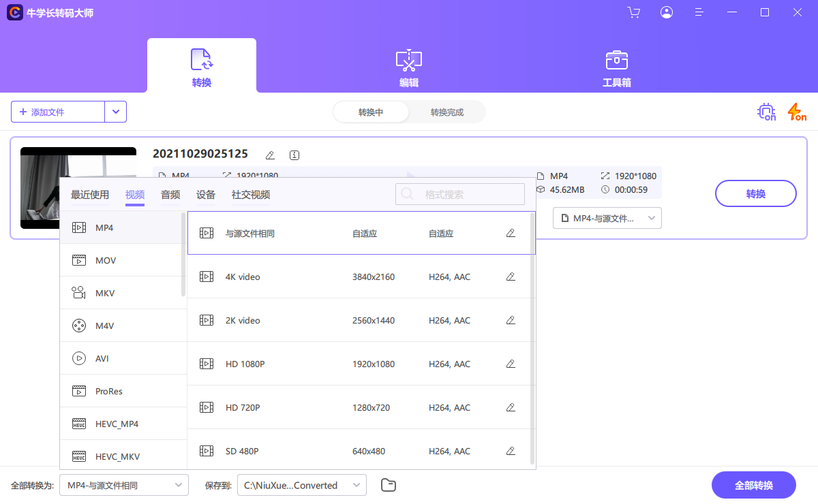Toggle GPU acceleration chip icon
Screen dimensions: 818x504
(767, 112)
